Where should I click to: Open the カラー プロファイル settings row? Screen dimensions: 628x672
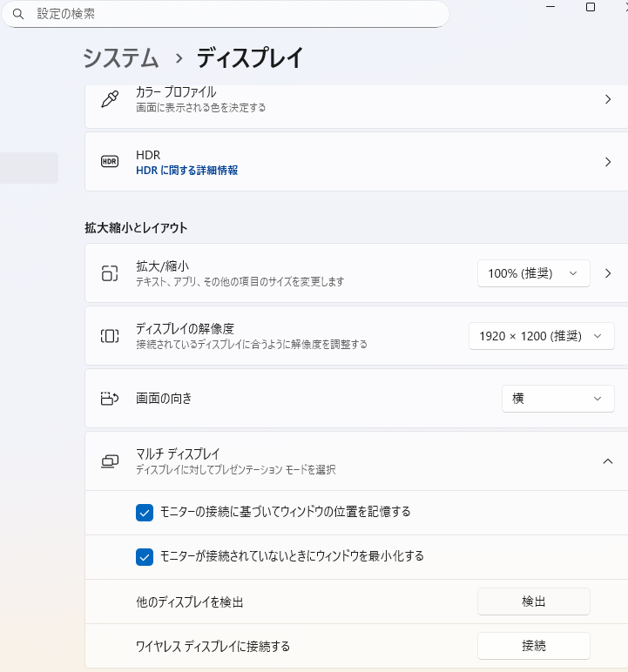pos(348,99)
